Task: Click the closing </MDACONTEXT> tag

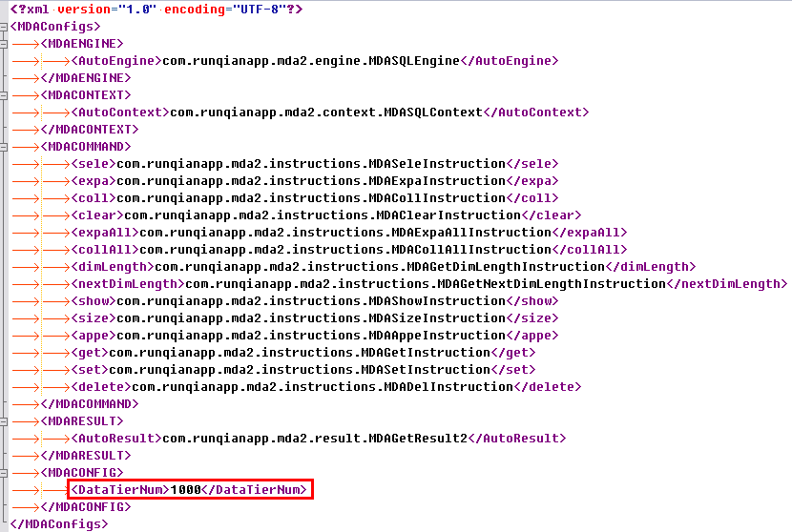Action: click(90, 130)
